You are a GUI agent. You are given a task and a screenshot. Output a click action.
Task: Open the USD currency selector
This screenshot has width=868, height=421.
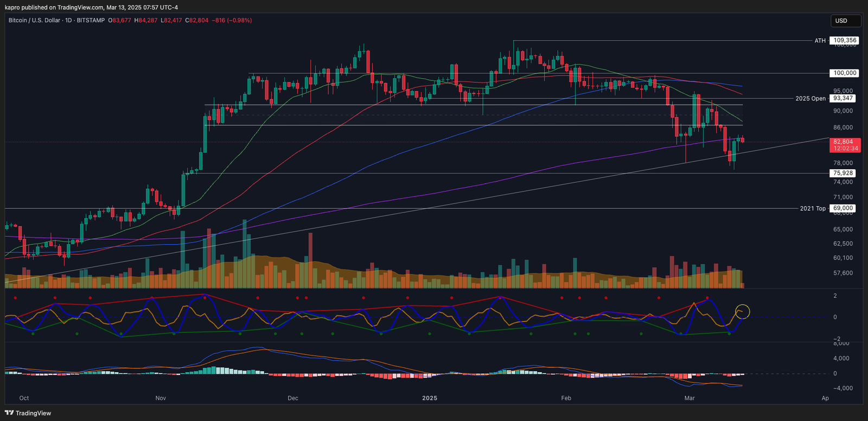pos(845,21)
